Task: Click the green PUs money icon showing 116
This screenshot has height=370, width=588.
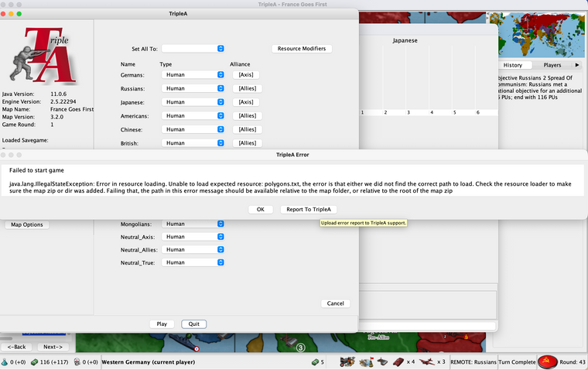Action: tap(35, 362)
